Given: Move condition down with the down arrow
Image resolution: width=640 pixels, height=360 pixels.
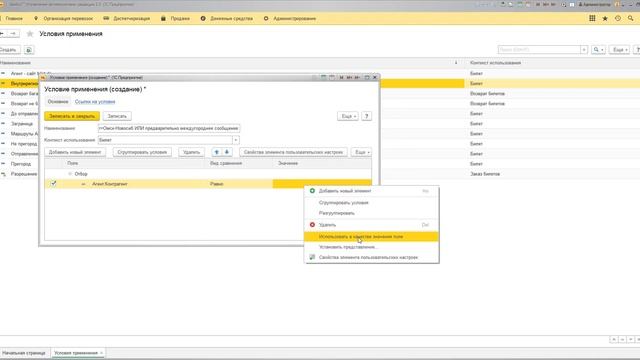Looking at the screenshot, I should [x=227, y=152].
